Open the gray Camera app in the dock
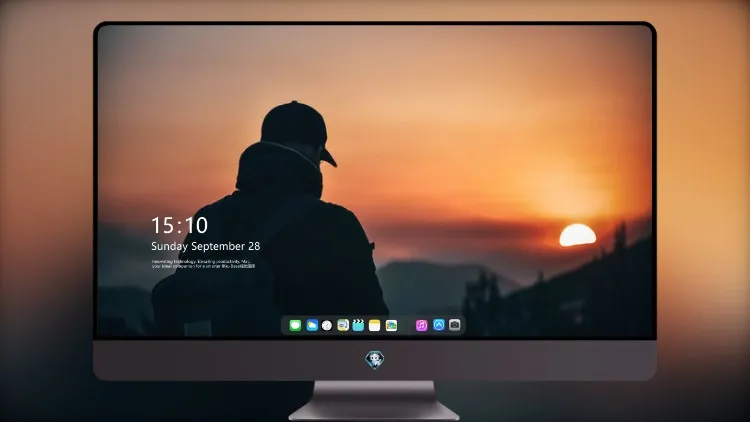Image resolution: width=750 pixels, height=422 pixels. 455,325
